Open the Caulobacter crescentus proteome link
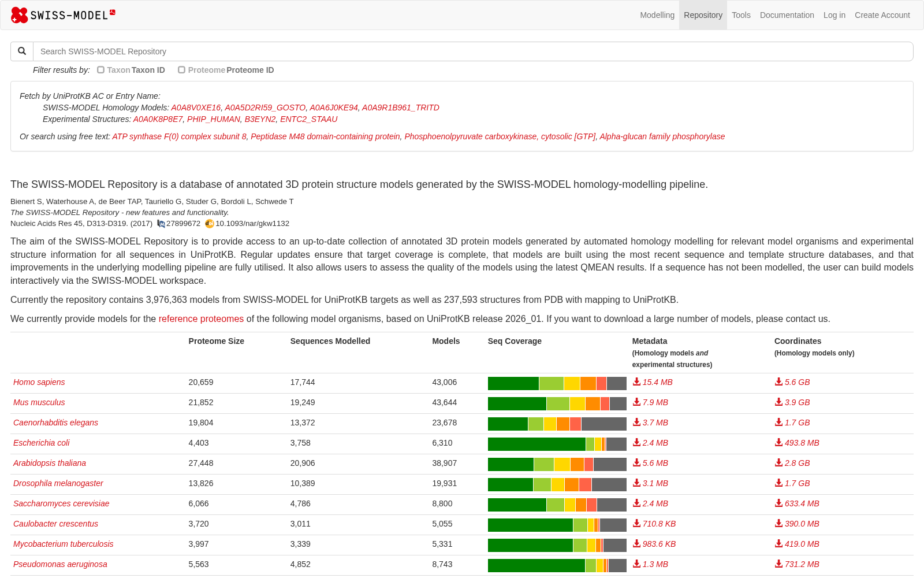924x578 pixels. point(55,524)
